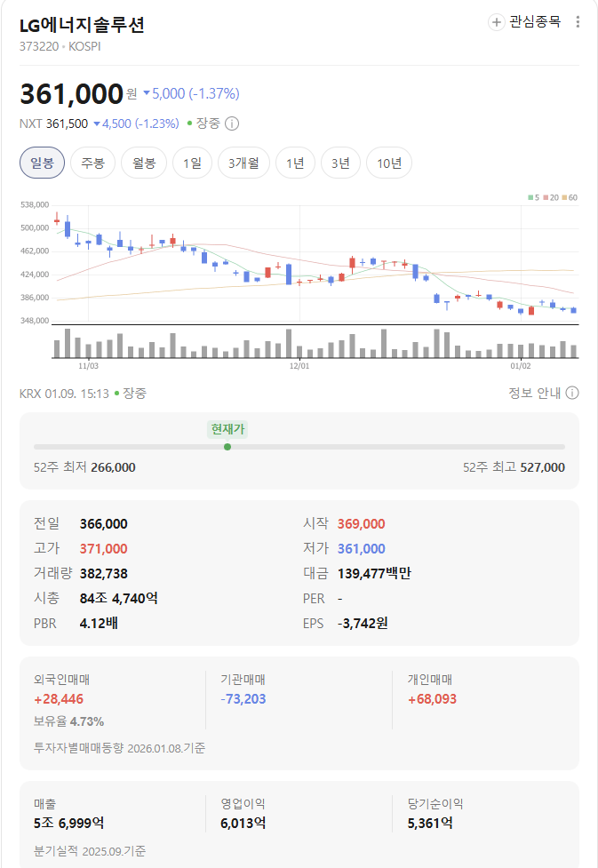Click 투자자별매매동향 2026.01.08.기준 note
Image resolution: width=598 pixels, height=868 pixels.
pyautogui.click(x=120, y=748)
